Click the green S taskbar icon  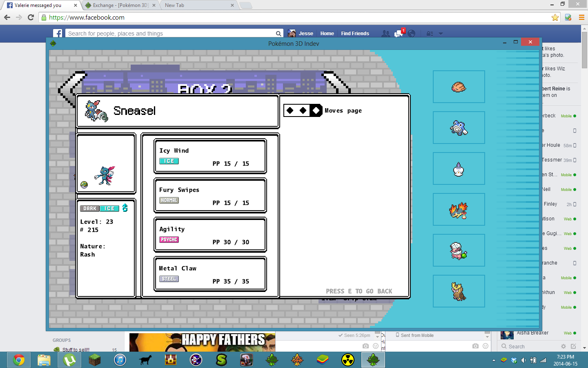point(221,360)
